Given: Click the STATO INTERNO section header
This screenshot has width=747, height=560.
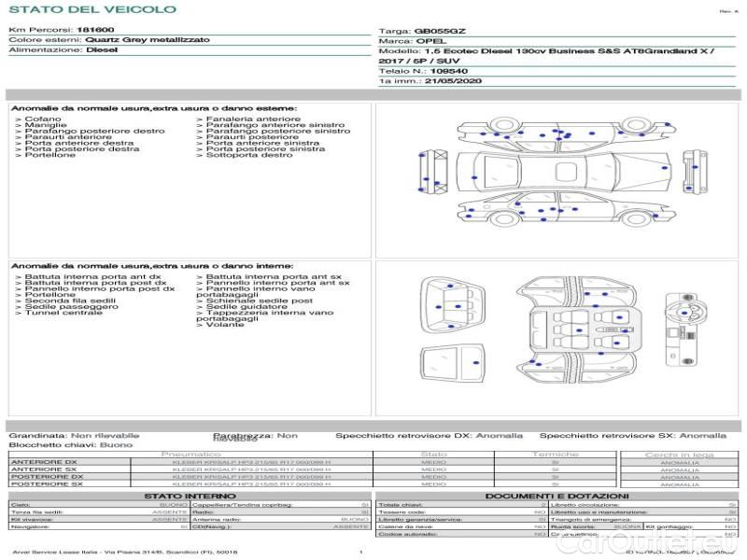Looking at the screenshot, I should [x=190, y=496].
